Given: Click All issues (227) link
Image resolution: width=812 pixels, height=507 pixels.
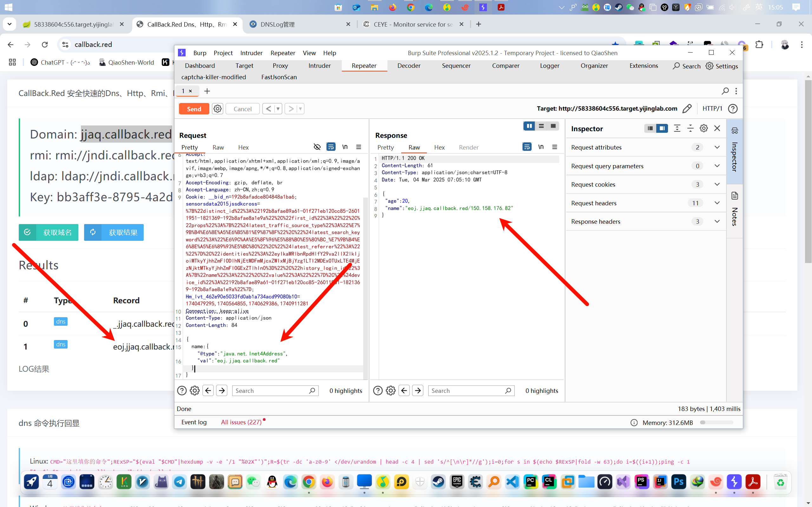Looking at the screenshot, I should [241, 422].
